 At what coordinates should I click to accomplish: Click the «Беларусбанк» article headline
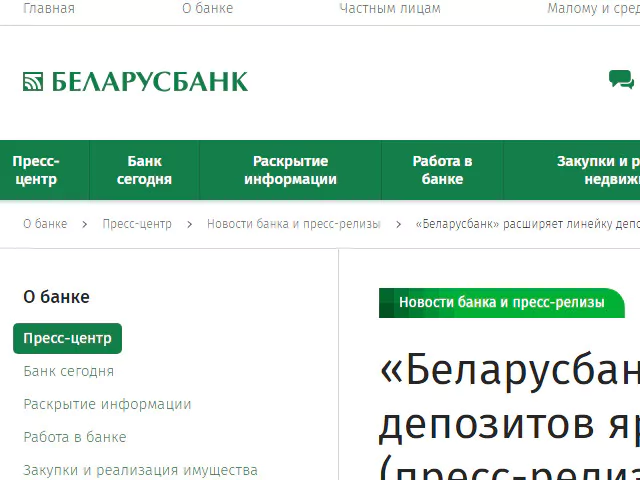point(509,415)
